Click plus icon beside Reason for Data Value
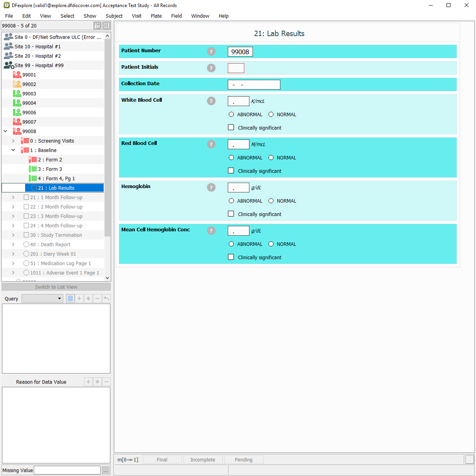476x476 pixels. coord(88,382)
